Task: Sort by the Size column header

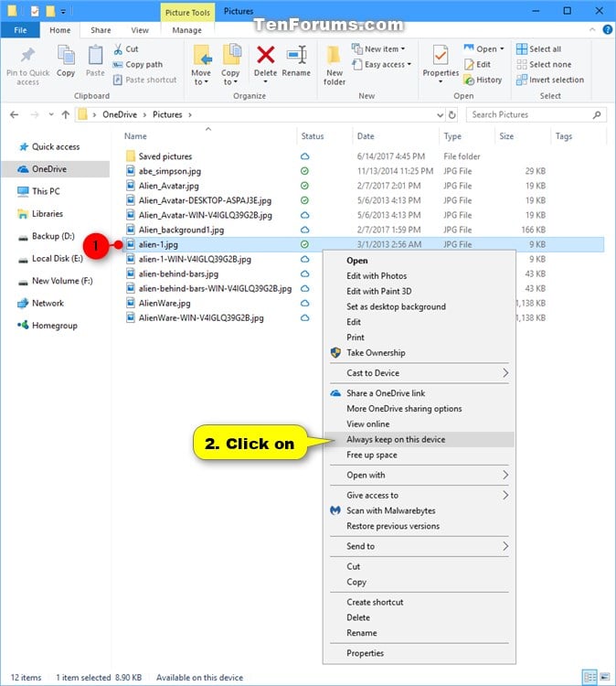Action: coord(506,136)
